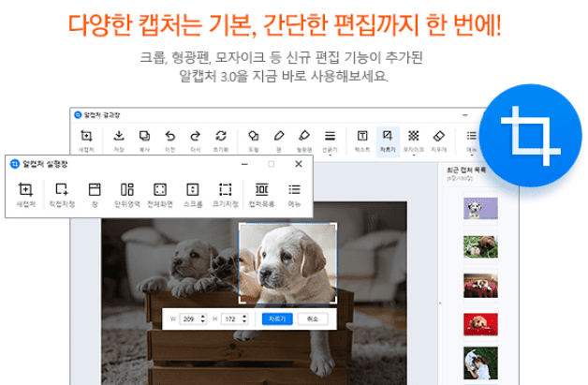The width and height of the screenshot is (588, 385).
Task: Click the 알캡처 결과창 title text
Action: pyautogui.click(x=102, y=115)
